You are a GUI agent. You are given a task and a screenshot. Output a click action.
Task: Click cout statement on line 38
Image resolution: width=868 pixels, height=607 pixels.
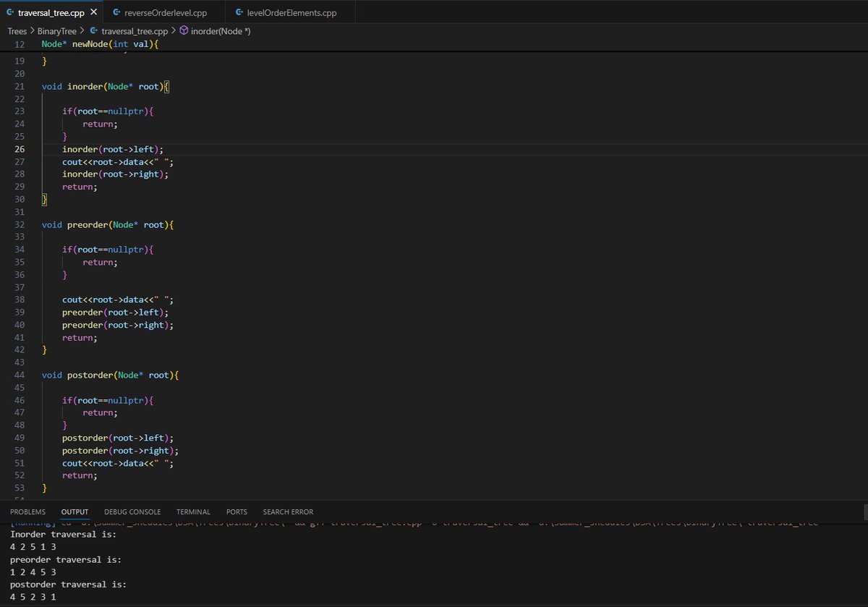(118, 300)
